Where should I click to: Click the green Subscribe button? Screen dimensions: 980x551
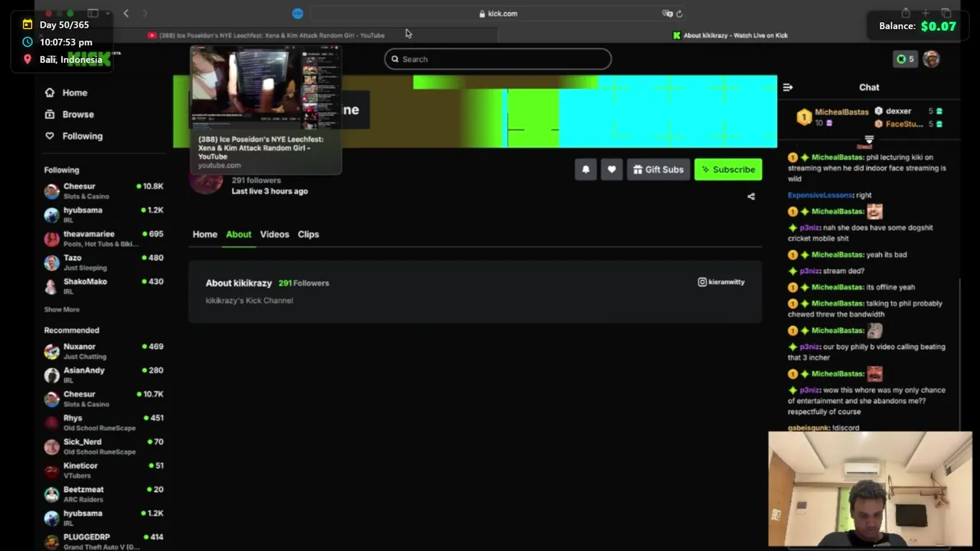pyautogui.click(x=728, y=169)
